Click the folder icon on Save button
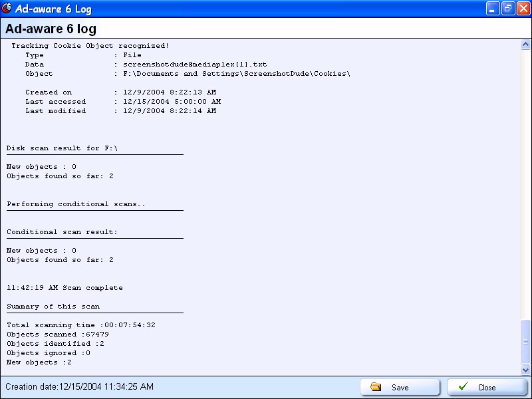532x399 pixels. 376,387
